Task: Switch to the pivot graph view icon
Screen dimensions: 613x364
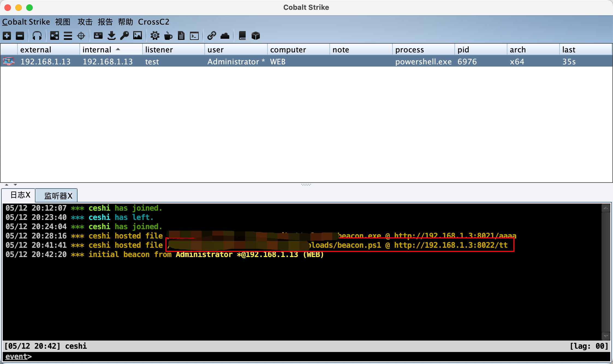Action: (55, 36)
